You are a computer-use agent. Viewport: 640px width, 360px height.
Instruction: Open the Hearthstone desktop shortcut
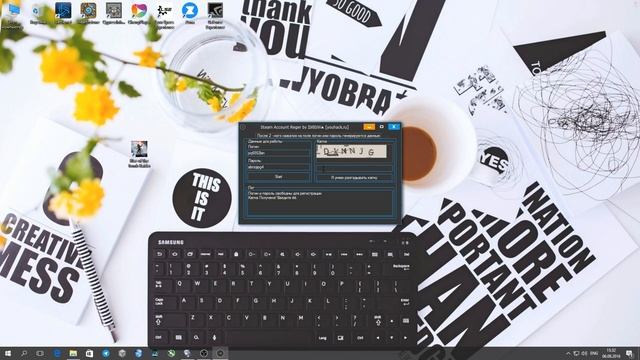(88, 14)
